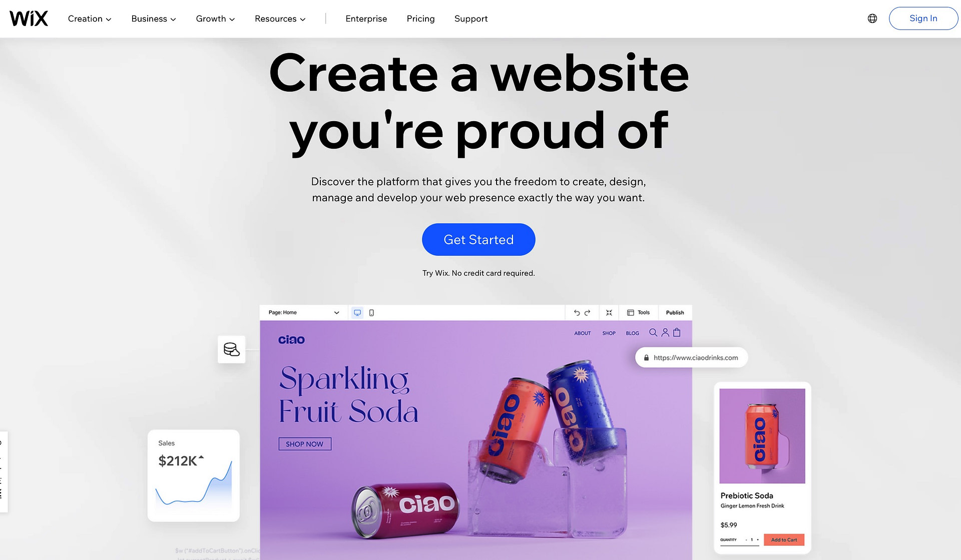
Task: Expand the Creation navigation menu
Action: (x=89, y=18)
